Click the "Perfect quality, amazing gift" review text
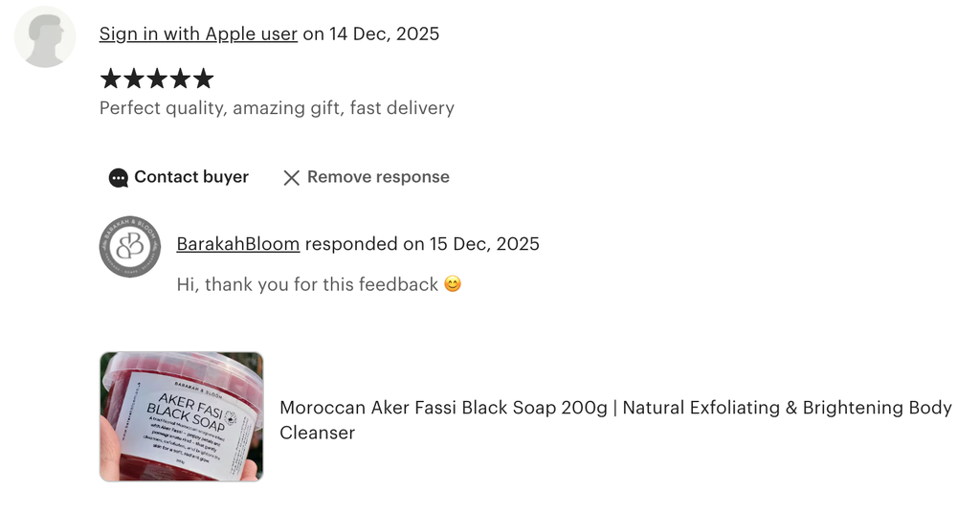980x513 pixels. tap(277, 108)
